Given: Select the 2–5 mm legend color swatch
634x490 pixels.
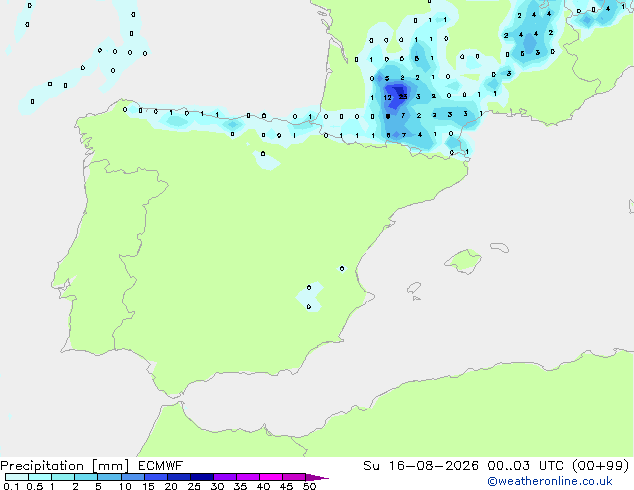Looking at the screenshot, I should pyautogui.click(x=86, y=477).
